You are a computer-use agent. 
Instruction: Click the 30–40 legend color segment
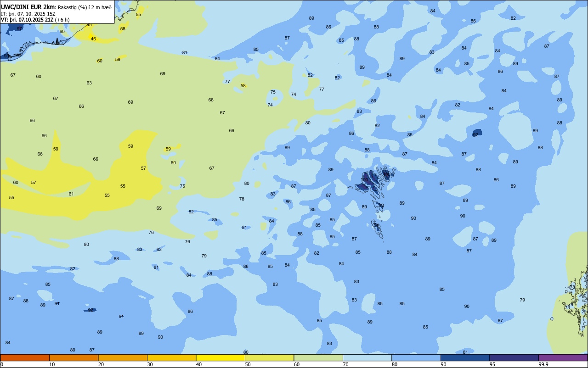[x=171, y=357]
